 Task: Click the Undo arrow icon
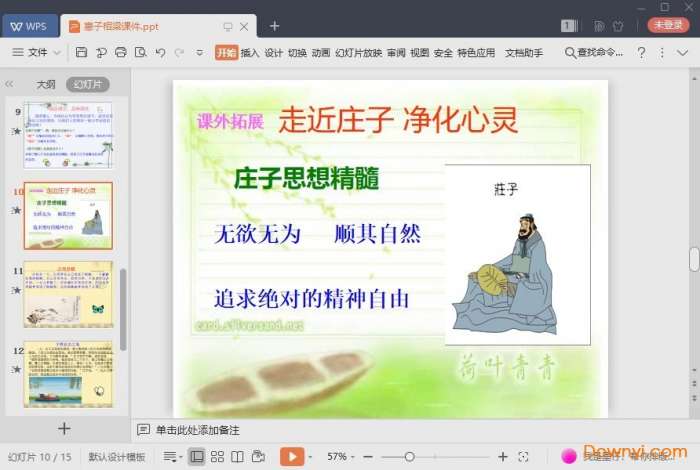click(x=160, y=53)
